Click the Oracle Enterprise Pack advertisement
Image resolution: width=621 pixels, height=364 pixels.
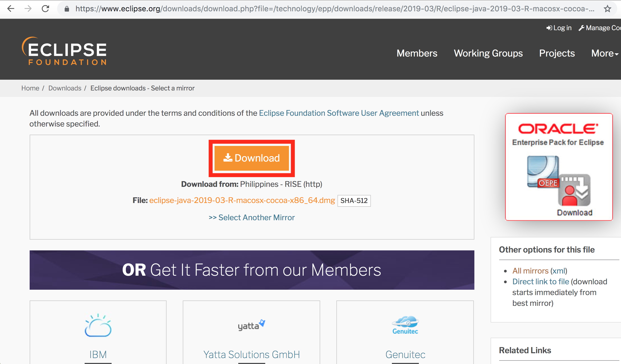click(x=559, y=167)
